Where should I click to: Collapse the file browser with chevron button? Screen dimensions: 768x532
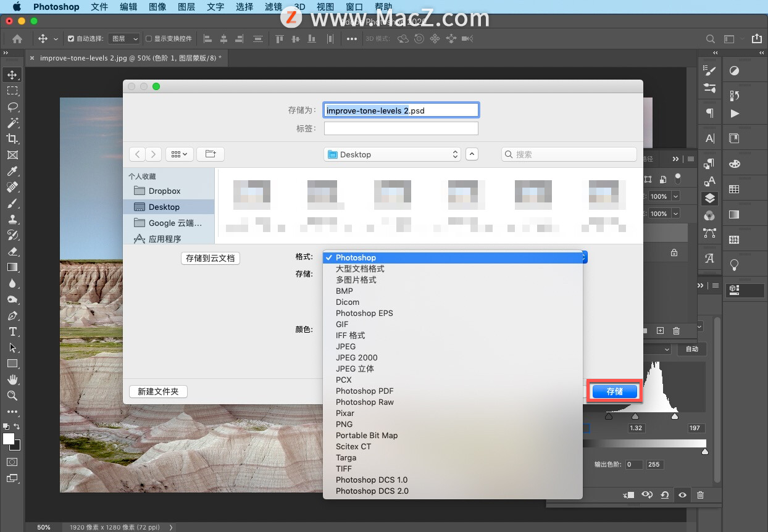[472, 154]
